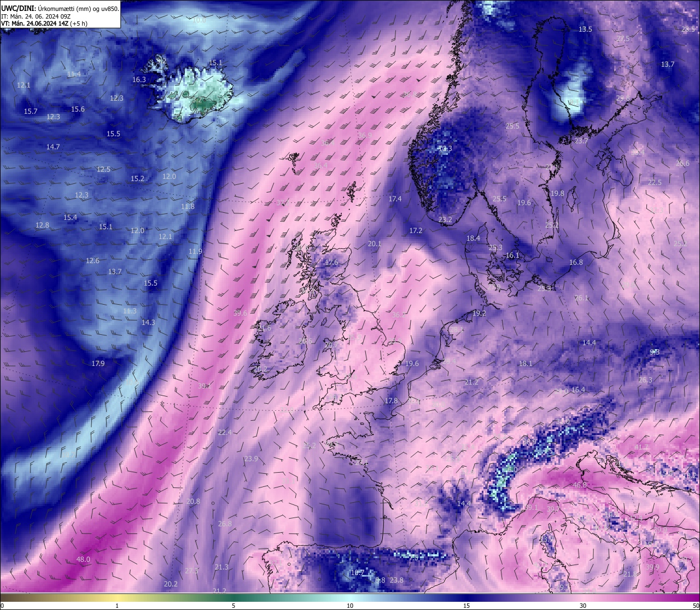This screenshot has height=610, width=700.
Task: Click the map value 16.3 west of Iceland
Action: tap(139, 79)
